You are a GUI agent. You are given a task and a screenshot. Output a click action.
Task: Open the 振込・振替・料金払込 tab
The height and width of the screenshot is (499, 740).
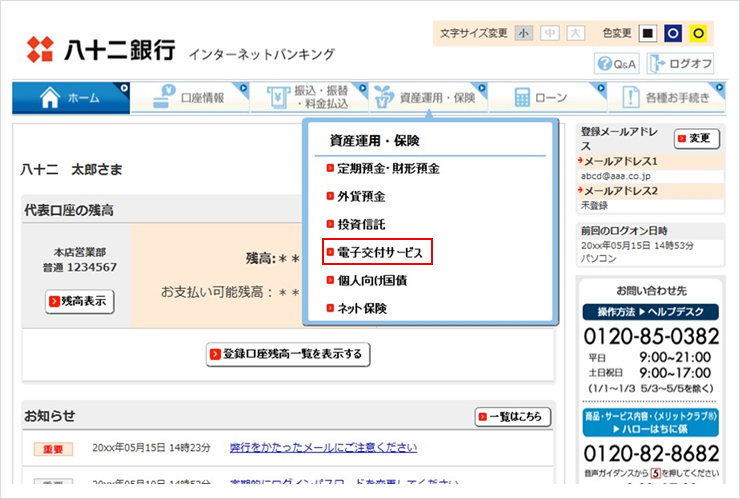point(309,98)
